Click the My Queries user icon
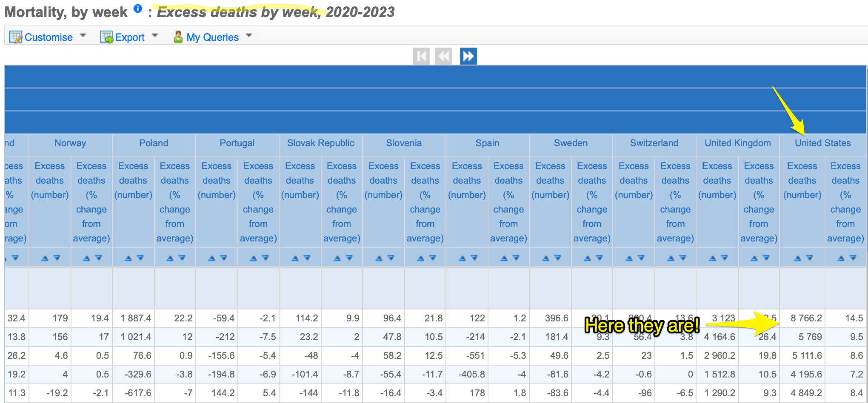Screen dimensions: 868x403 pos(178,37)
